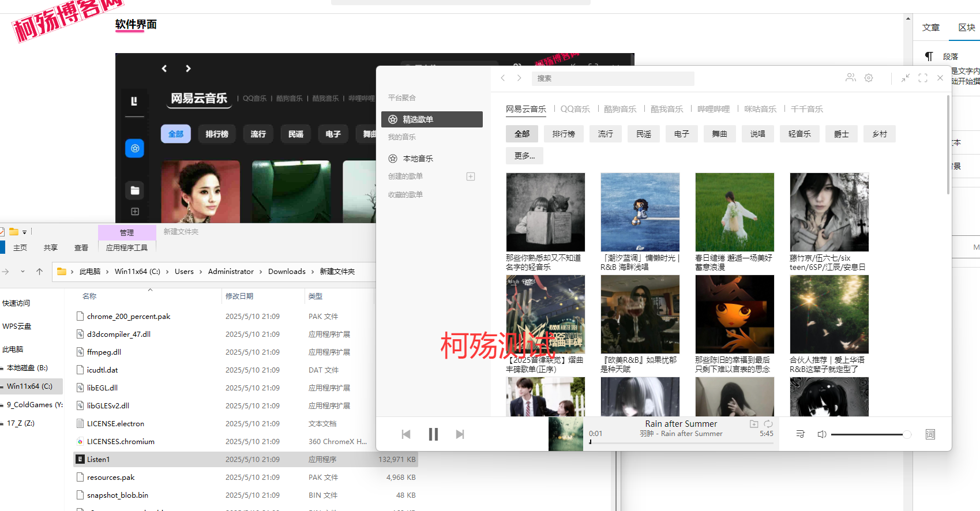Screen dimensions: 980x511
Task: Open WPS云盘 in Explorer navigation pane
Action: point(17,326)
